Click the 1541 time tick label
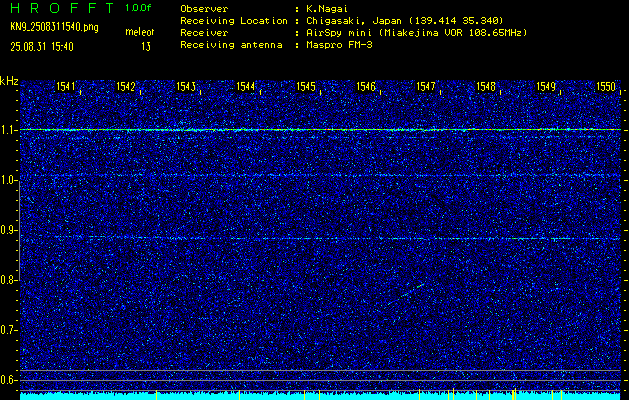The height and width of the screenshot is (400, 629). pos(65,86)
